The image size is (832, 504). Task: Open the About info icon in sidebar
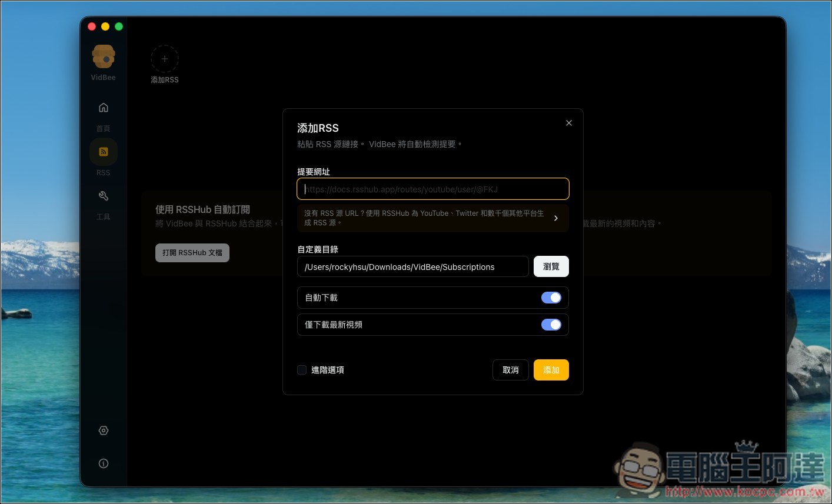pyautogui.click(x=104, y=463)
